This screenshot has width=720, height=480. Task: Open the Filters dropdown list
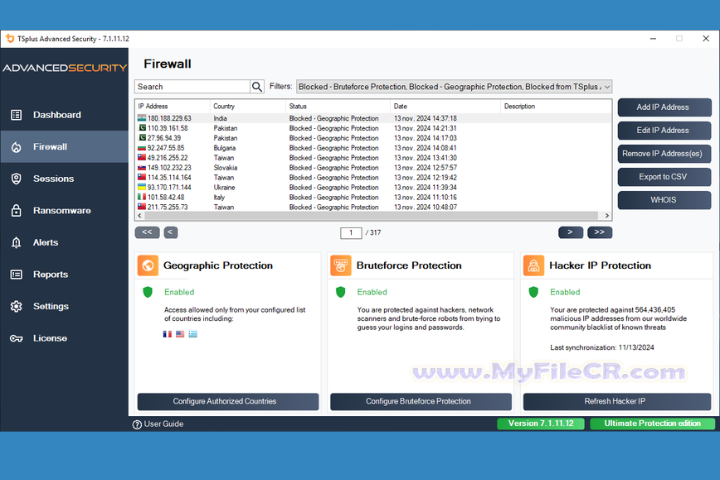coord(454,86)
